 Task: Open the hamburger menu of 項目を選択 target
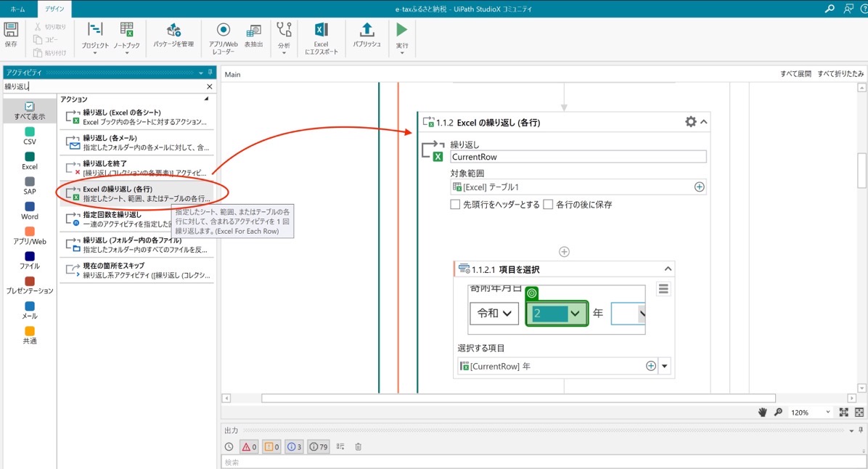pyautogui.click(x=663, y=289)
